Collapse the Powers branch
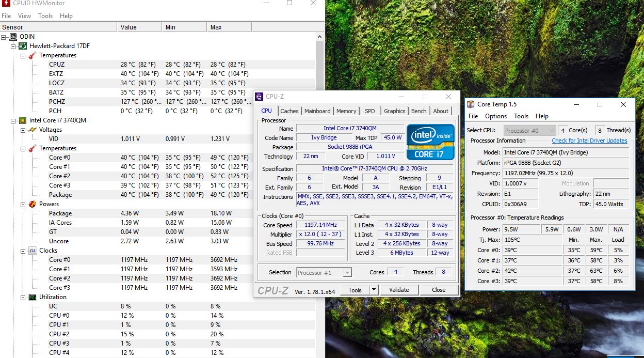 23,204
